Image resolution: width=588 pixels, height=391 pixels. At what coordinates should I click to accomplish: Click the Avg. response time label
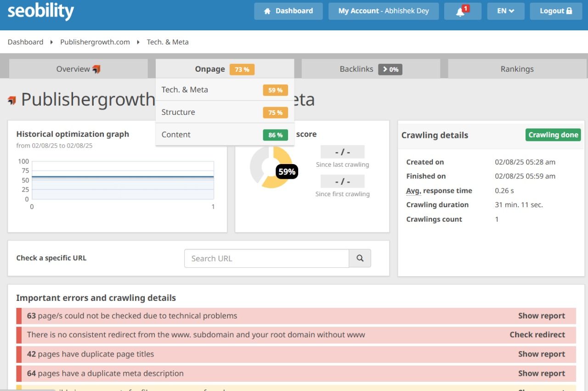439,191
